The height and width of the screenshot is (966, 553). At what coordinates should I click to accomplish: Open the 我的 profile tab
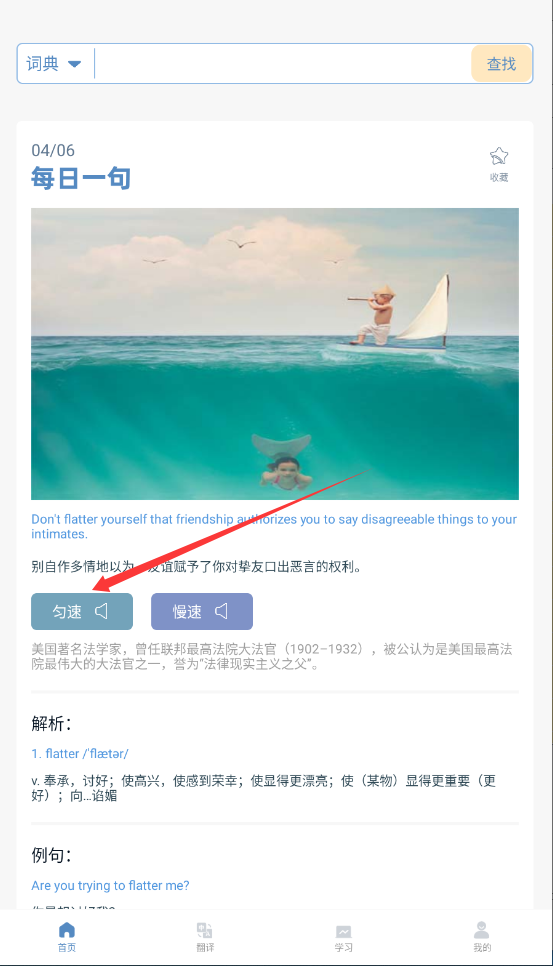(482, 937)
